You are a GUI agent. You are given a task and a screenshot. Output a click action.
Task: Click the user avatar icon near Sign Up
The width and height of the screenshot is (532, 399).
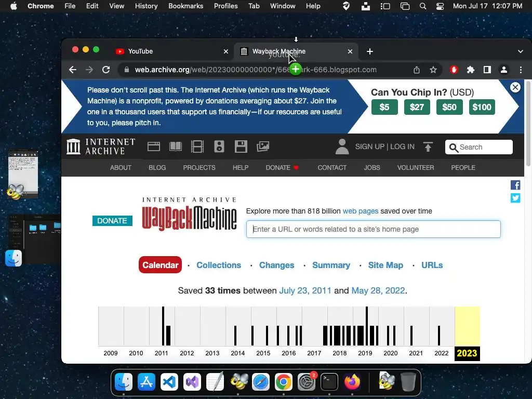342,147
